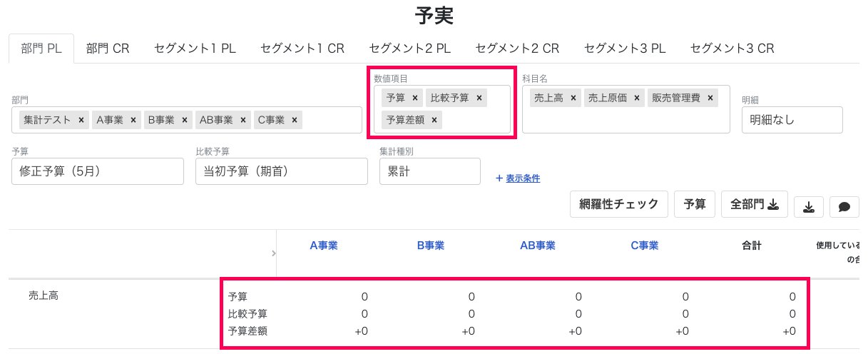The height and width of the screenshot is (354, 868).
Task: Remove the 販売管理費 account tag
Action: pos(710,98)
